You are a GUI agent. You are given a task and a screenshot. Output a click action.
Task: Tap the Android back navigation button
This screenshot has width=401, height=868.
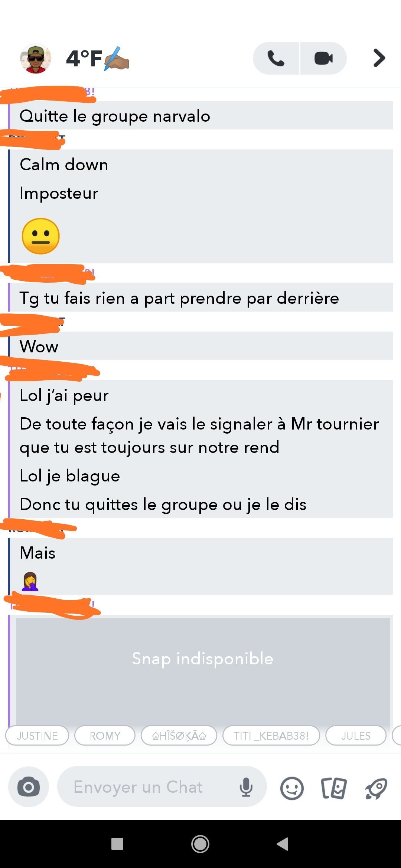283,844
